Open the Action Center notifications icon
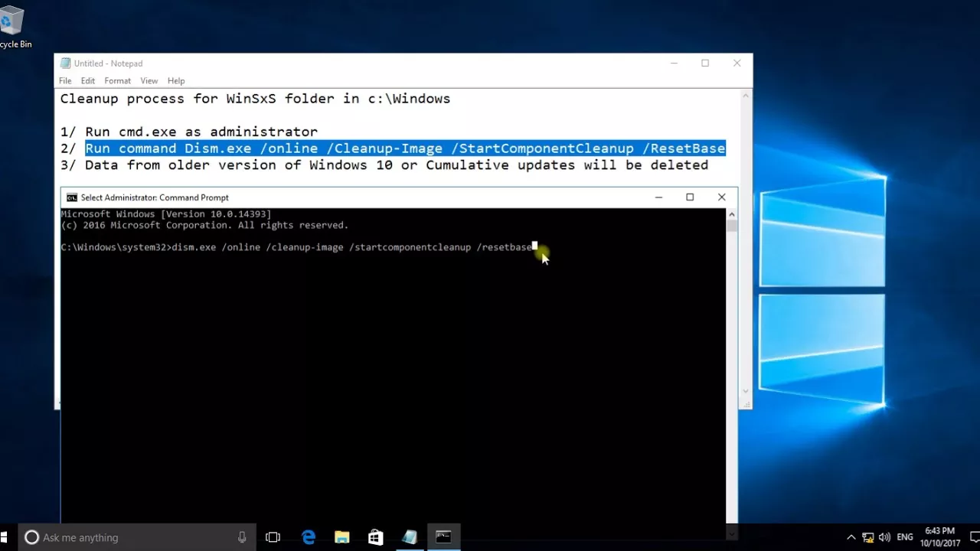Image resolution: width=980 pixels, height=551 pixels. pyautogui.click(x=975, y=537)
